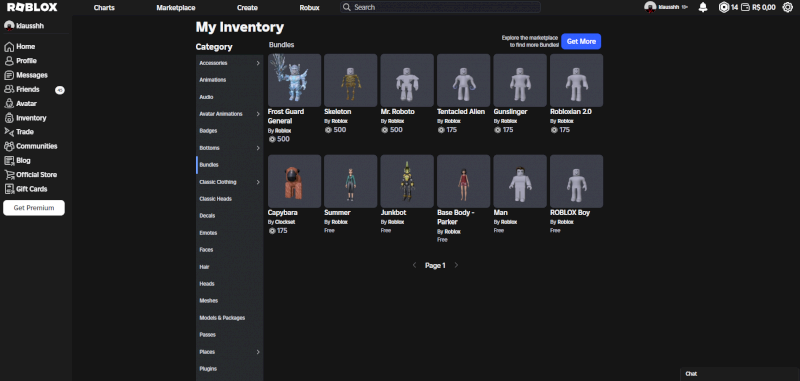Select the Passes category
Image resolution: width=800 pixels, height=381 pixels.
pos(230,335)
